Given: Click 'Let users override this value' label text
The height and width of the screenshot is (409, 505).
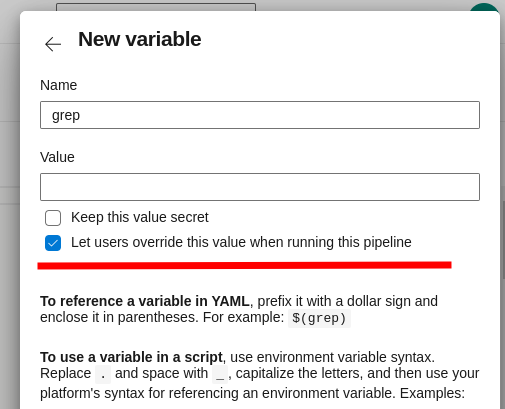Looking at the screenshot, I should [241, 242].
